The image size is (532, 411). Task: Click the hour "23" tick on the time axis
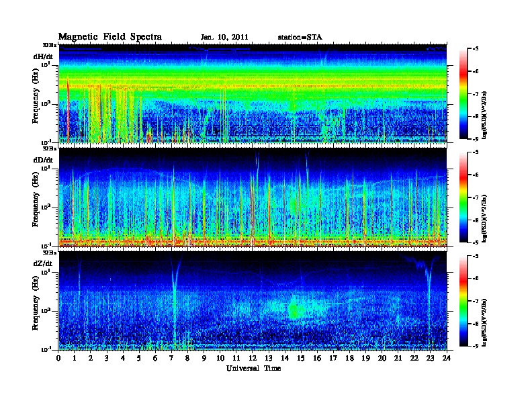(x=430, y=359)
